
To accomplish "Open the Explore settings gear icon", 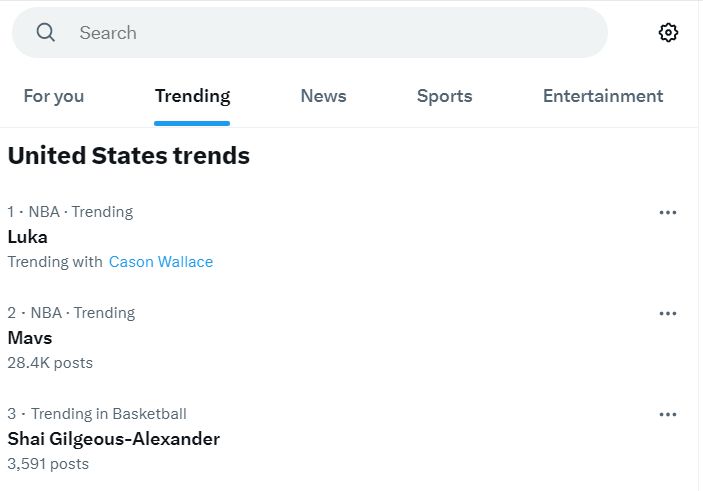I will (668, 33).
